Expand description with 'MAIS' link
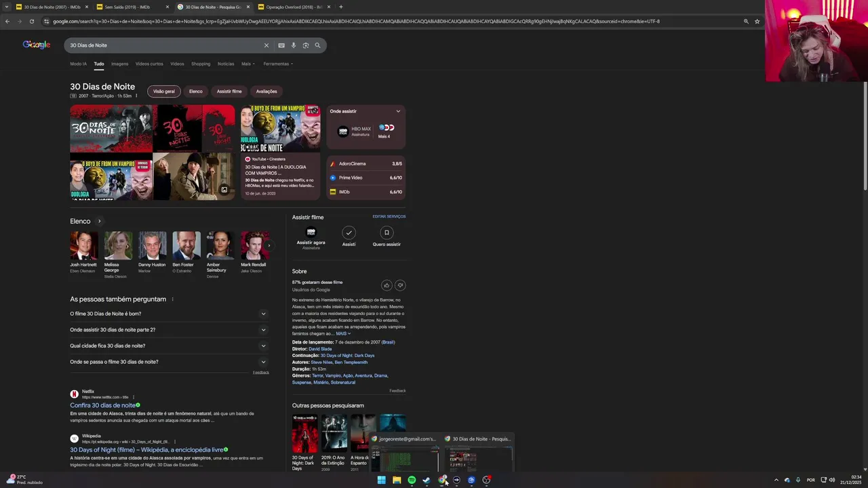Viewport: 868px width, 488px height. tap(342, 333)
